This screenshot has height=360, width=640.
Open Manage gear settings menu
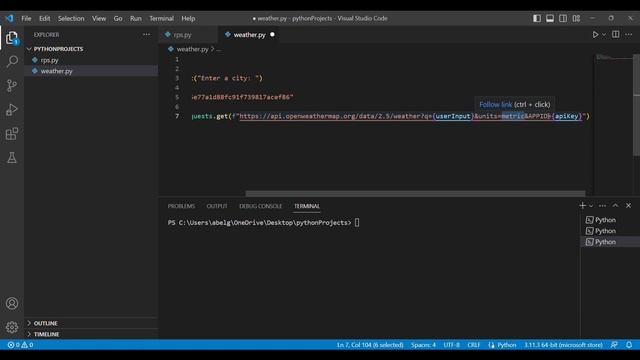[x=12, y=327]
